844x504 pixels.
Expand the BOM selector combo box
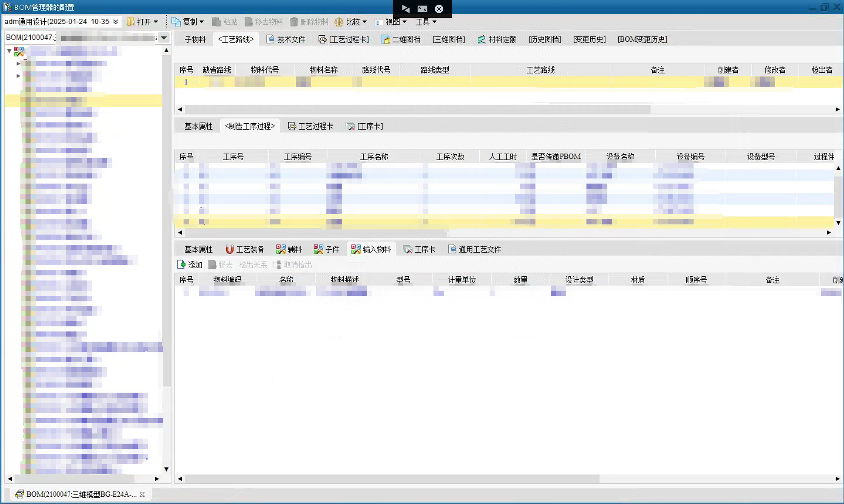(164, 37)
